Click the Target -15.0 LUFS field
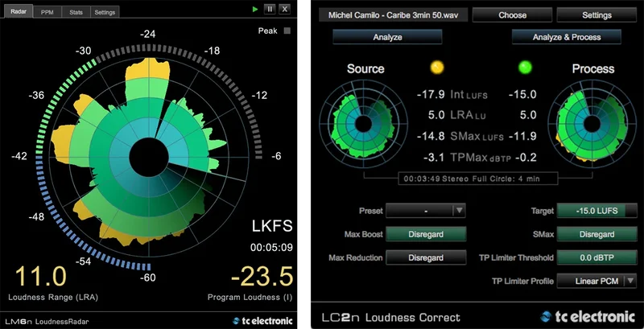This screenshot has width=644, height=329. tap(597, 211)
